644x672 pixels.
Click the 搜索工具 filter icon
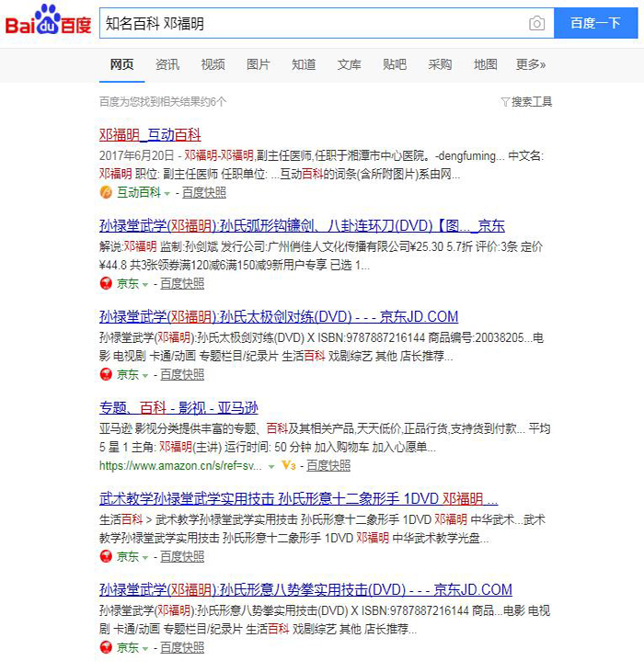click(505, 102)
